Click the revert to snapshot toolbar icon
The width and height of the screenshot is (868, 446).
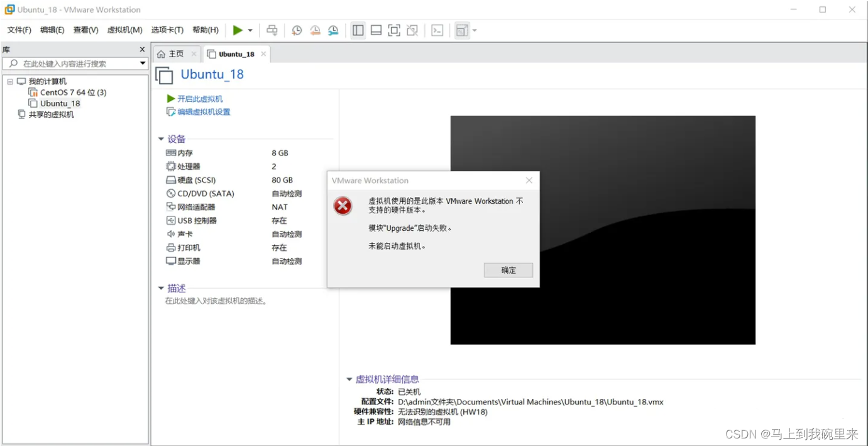pyautogui.click(x=315, y=30)
